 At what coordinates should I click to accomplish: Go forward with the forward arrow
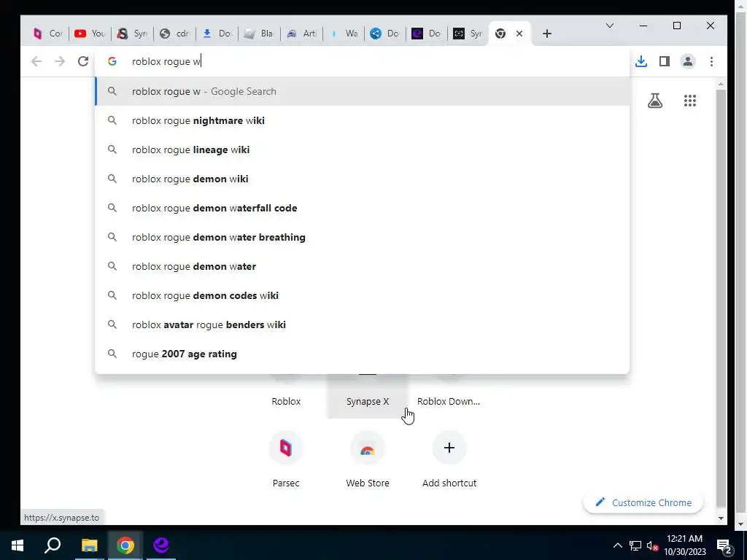60,61
